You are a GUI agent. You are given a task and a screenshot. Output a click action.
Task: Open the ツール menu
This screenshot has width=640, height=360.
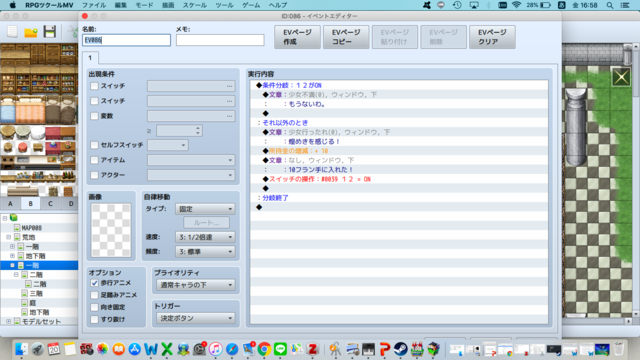224,5
